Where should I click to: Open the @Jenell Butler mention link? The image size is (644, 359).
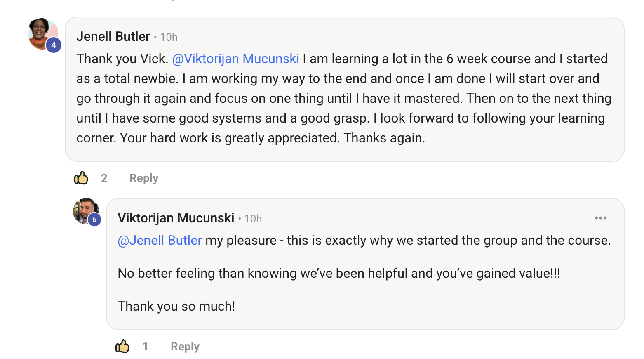click(x=160, y=240)
